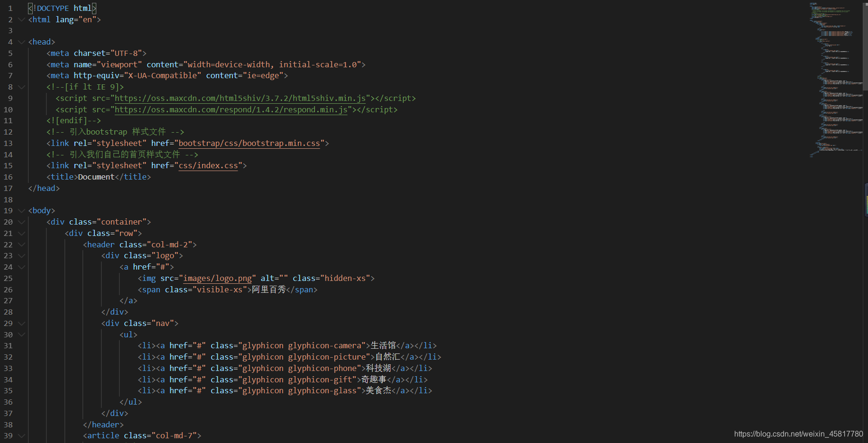
Task: Fold the IE conditional comment on line 8
Action: tap(21, 87)
